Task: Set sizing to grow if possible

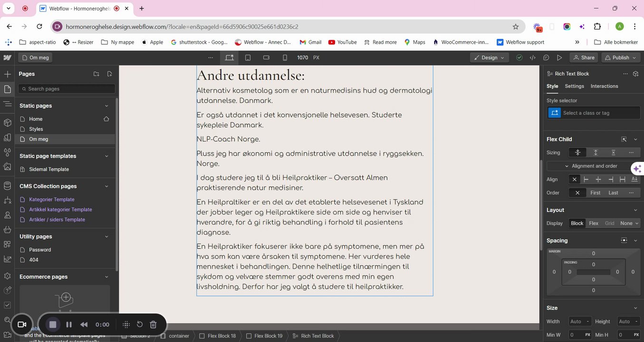Action: click(x=596, y=152)
